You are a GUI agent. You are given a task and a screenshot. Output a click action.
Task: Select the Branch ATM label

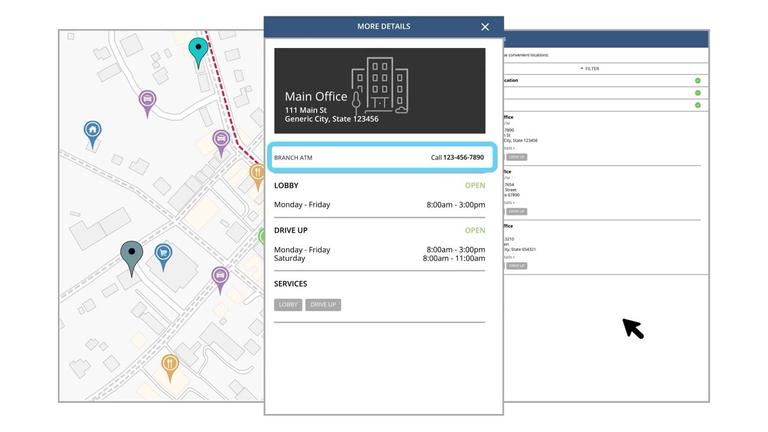click(x=293, y=158)
